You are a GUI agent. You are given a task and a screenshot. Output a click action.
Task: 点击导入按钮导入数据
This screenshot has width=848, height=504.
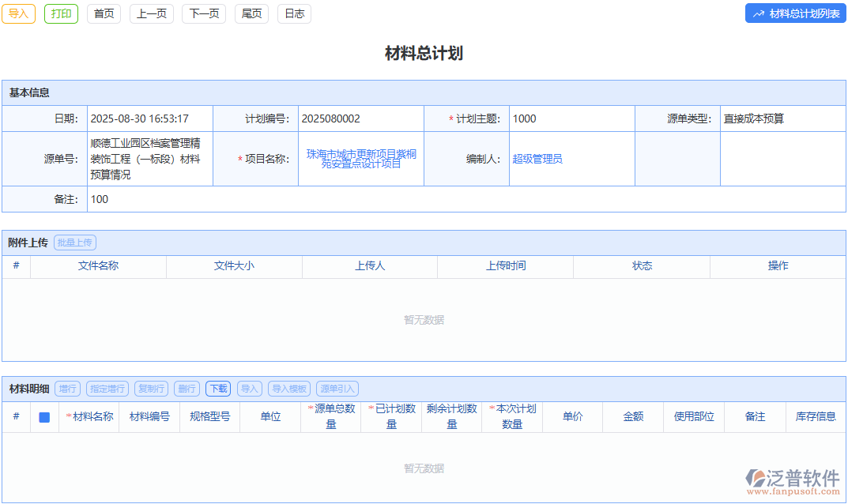[x=17, y=13]
